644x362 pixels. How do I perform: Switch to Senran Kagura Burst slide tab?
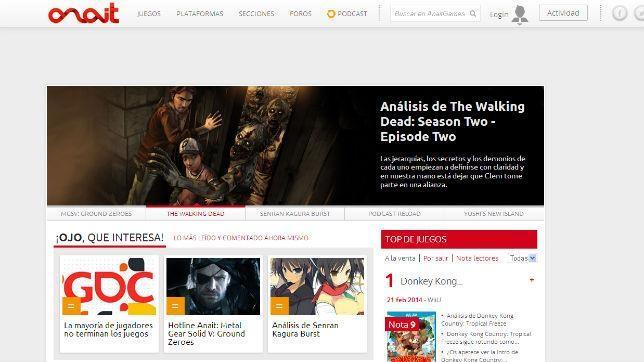click(x=295, y=214)
